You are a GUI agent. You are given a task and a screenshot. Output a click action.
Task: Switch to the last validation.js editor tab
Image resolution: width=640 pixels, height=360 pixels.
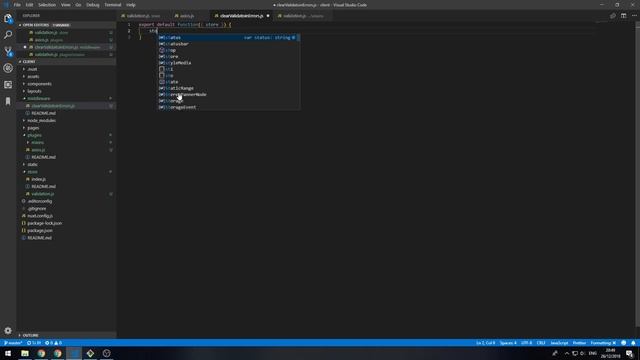tap(303, 16)
